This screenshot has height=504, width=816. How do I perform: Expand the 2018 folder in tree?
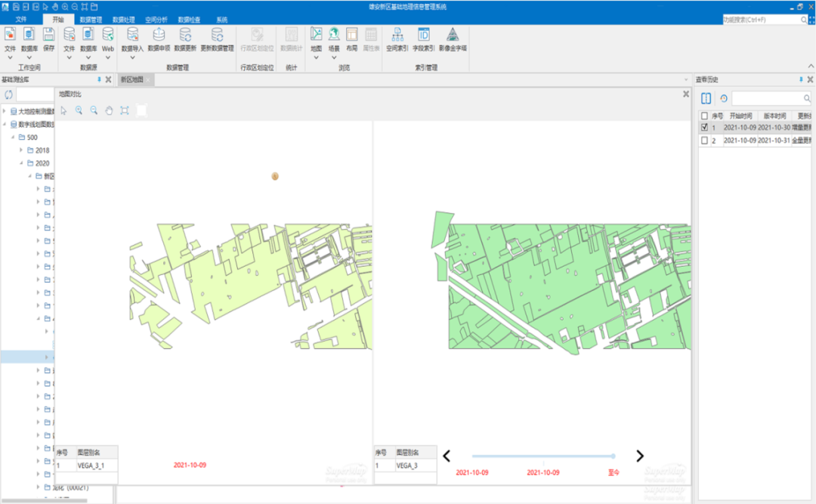(x=22, y=150)
